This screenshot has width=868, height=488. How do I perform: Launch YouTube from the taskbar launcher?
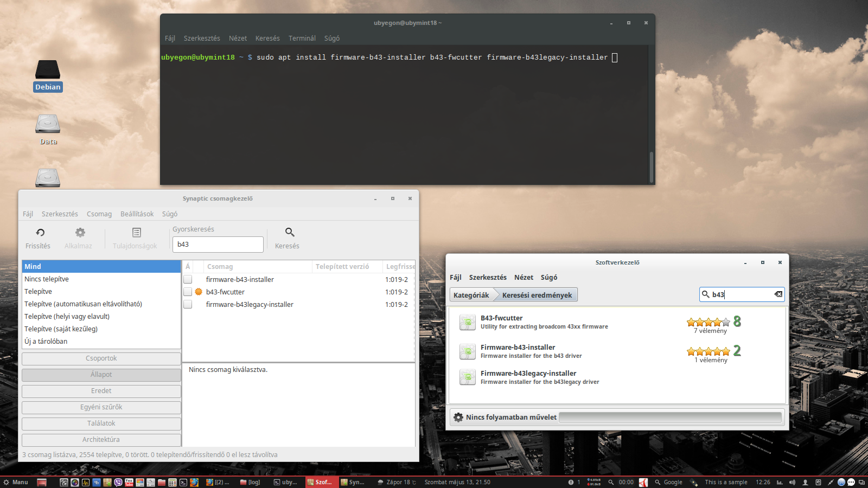pos(129,482)
